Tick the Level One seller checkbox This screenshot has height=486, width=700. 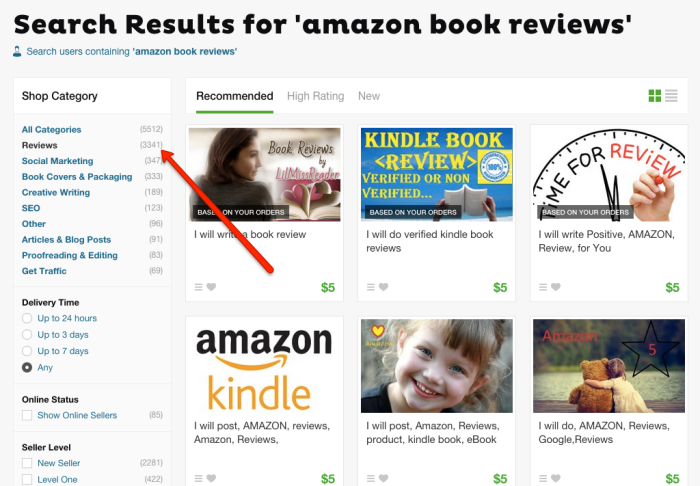pyautogui.click(x=27, y=480)
